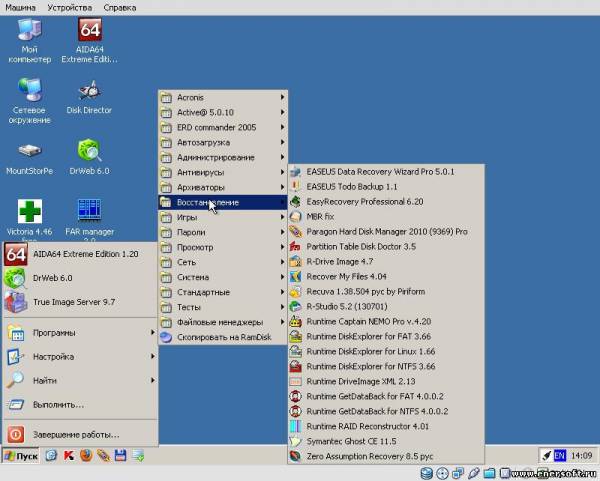This screenshot has height=481, width=600.
Task: Open the Сеть programs folder
Action: coord(223,262)
